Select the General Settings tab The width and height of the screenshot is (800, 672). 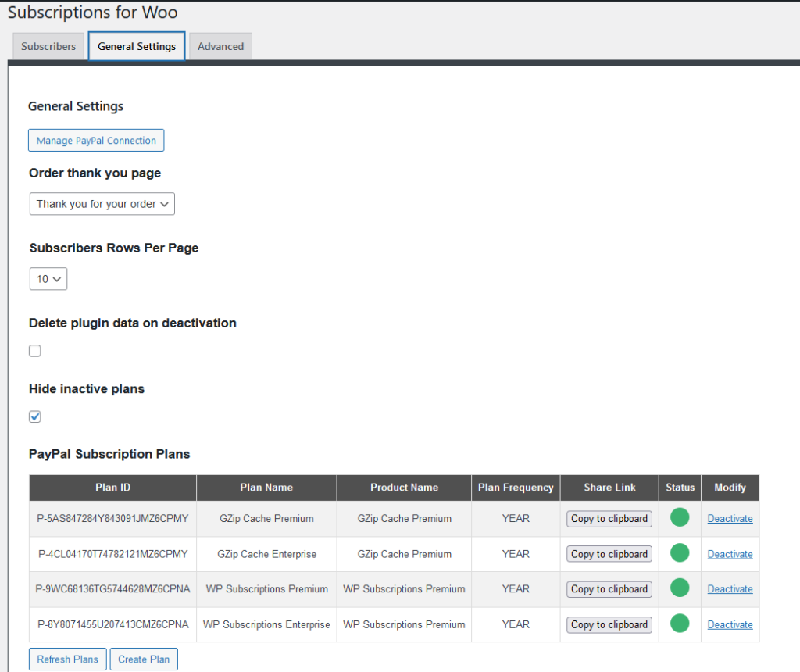pyautogui.click(x=137, y=46)
